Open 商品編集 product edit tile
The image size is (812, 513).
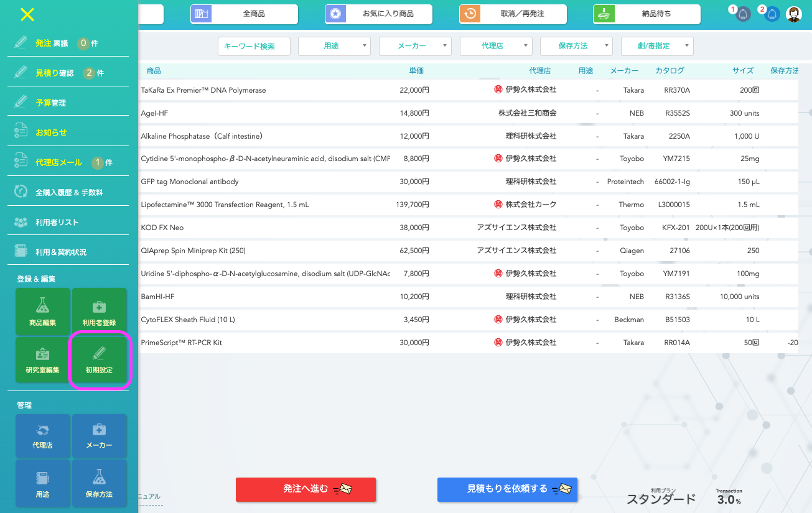[x=42, y=311]
